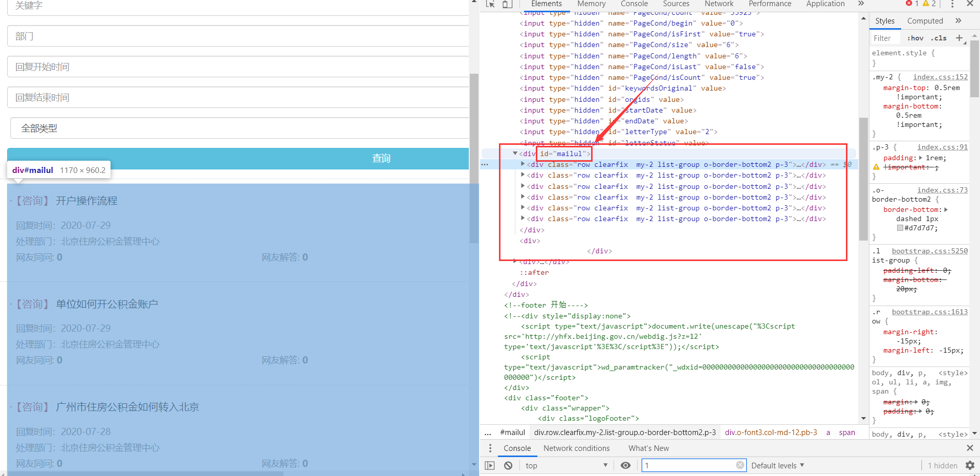Open Network conditions drawer tab
This screenshot has height=476, width=980.
click(x=576, y=448)
